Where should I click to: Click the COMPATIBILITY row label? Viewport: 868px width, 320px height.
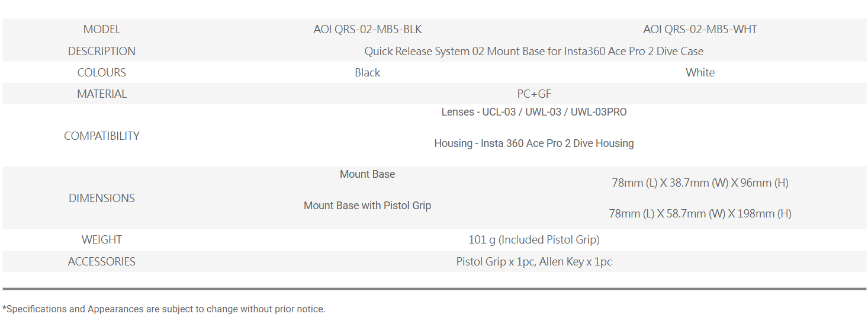coord(101,136)
